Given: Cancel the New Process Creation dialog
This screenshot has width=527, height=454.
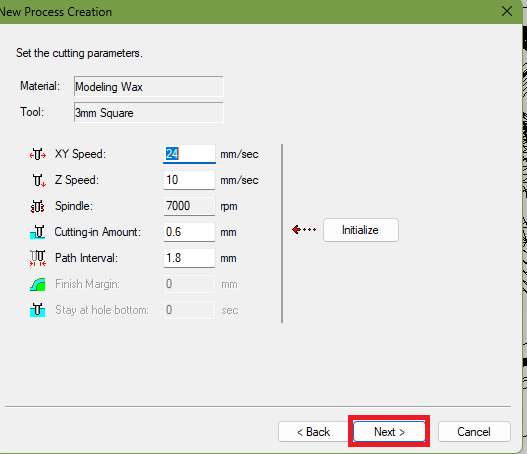Looking at the screenshot, I should [x=474, y=431].
